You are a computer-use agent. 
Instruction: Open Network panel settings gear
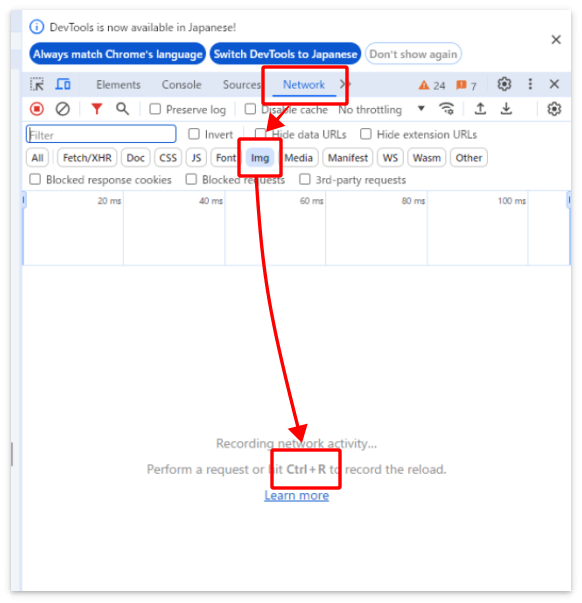coord(554,109)
